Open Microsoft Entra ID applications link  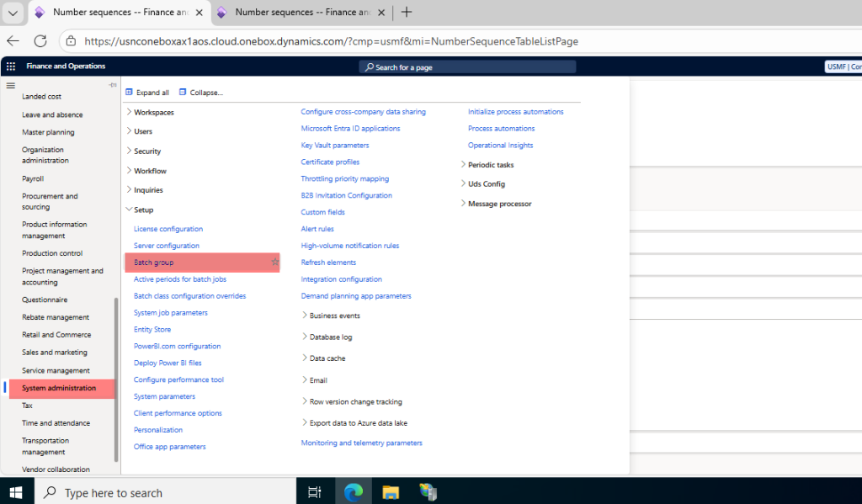pos(350,129)
